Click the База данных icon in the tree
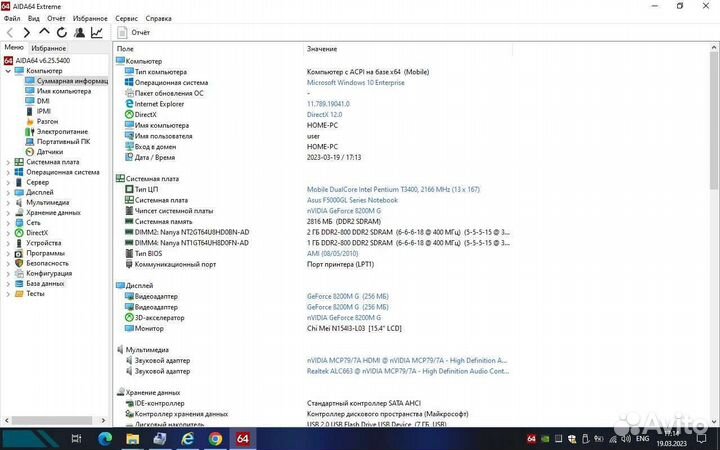This screenshot has height=450, width=720. 19,283
